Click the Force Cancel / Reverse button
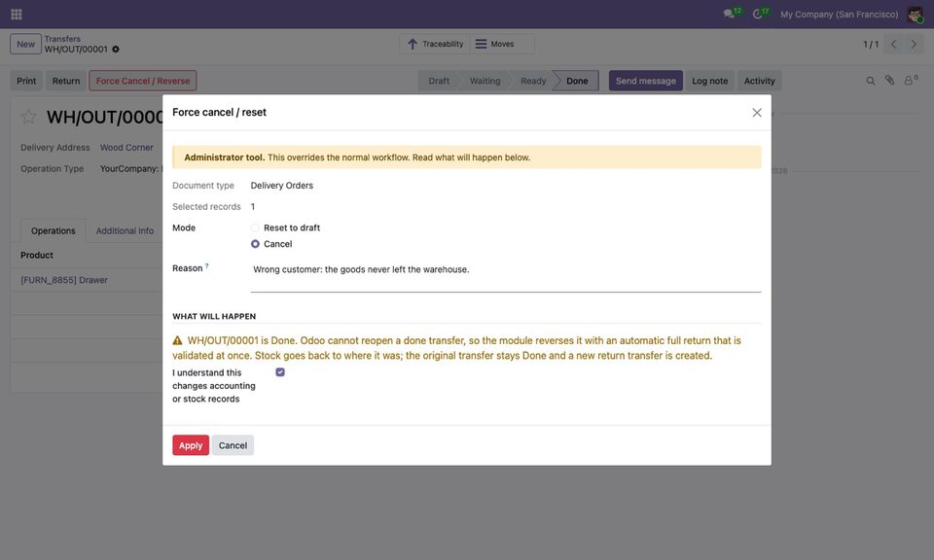 point(143,81)
